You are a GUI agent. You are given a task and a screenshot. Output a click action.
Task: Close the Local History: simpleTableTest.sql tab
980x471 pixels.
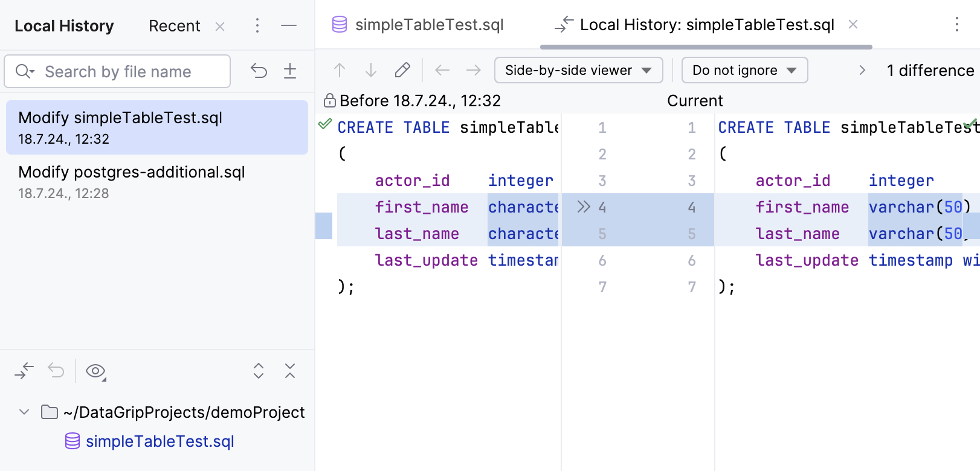(853, 25)
